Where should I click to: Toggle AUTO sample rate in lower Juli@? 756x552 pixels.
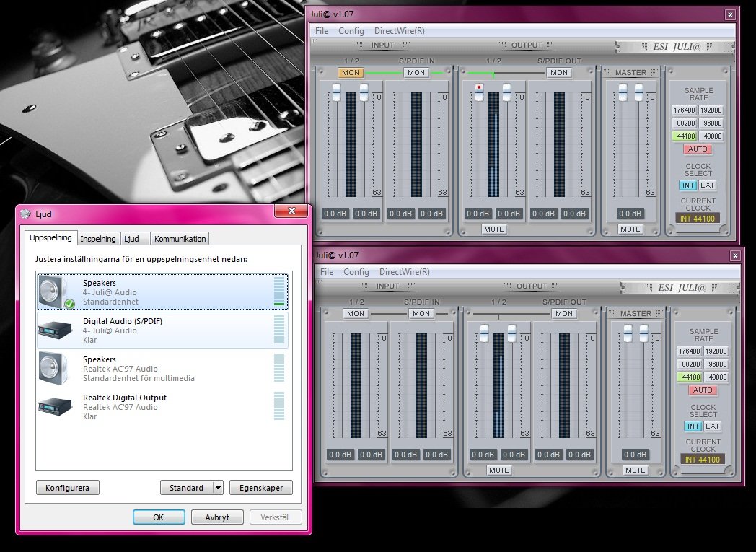703,390
